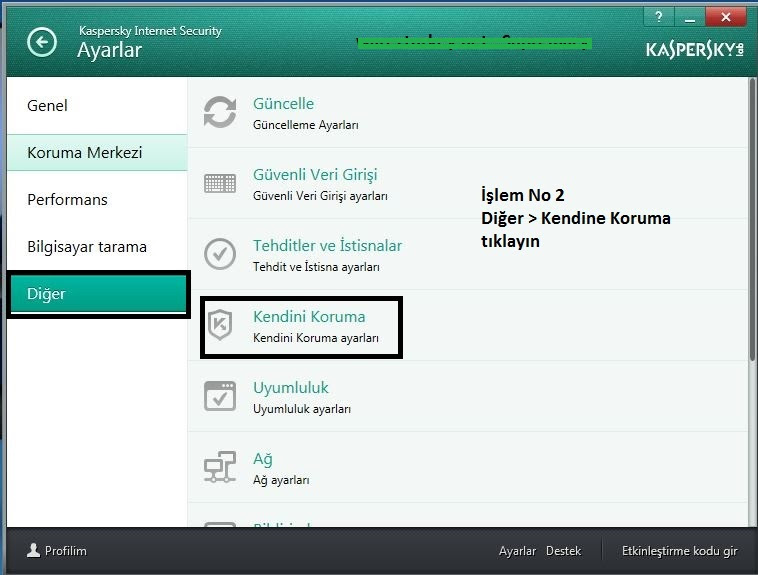Image resolution: width=758 pixels, height=575 pixels.
Task: Open Tehditler ve İstisnalar link
Action: 327,246
